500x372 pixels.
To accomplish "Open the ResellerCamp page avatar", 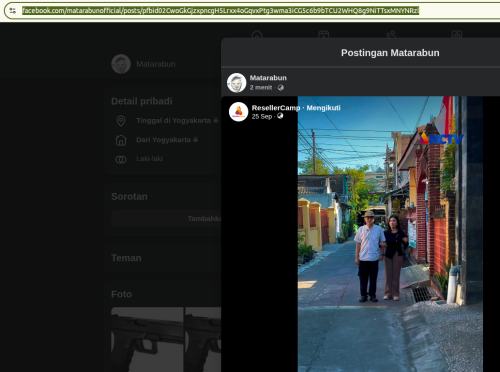I will pos(239,112).
